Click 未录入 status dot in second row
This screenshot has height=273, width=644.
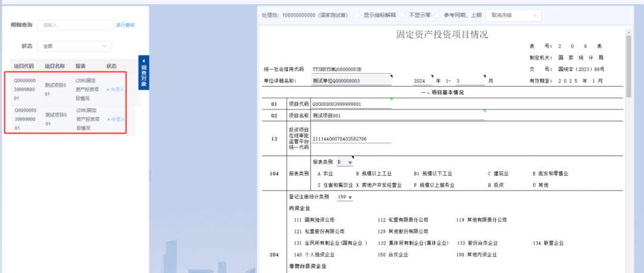108,119
